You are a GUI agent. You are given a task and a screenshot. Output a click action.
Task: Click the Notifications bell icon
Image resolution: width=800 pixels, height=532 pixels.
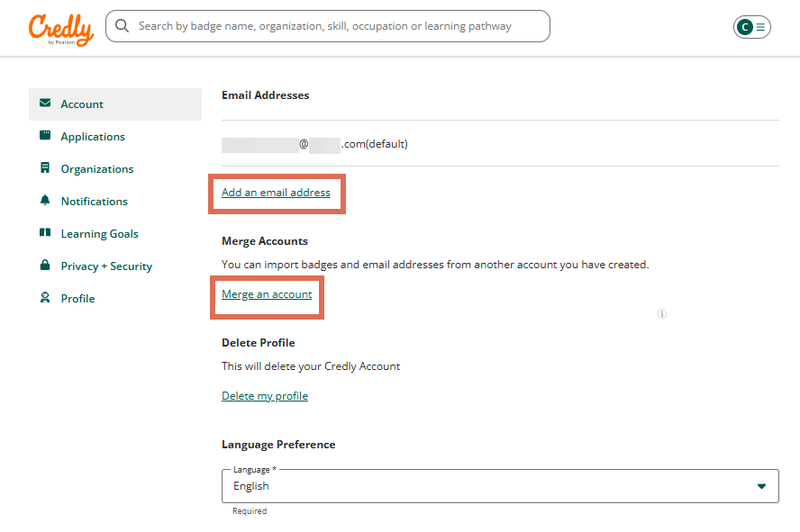pos(45,200)
